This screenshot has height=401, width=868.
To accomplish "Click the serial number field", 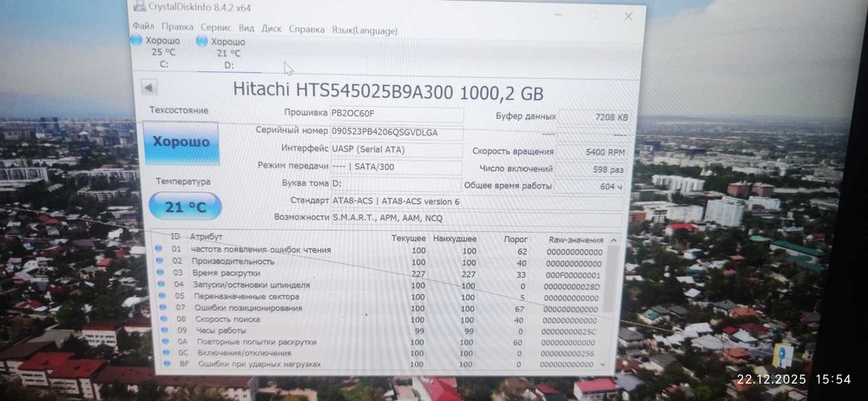I will 397,132.
